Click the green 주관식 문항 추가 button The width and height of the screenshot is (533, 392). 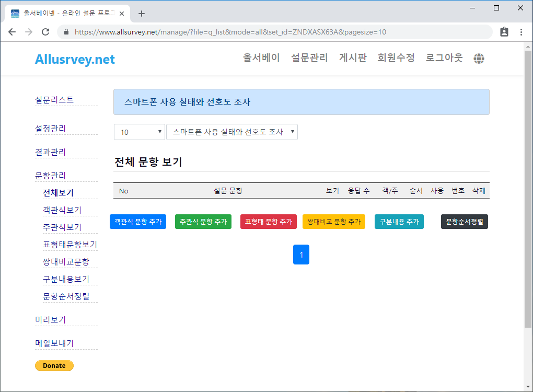tap(203, 222)
